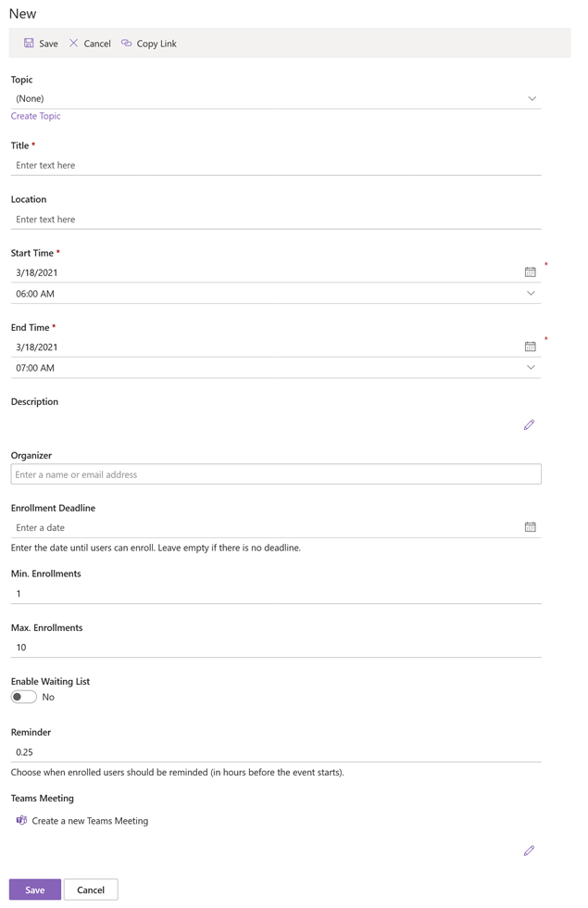588x908 pixels.
Task: Click the Organizer name or email field
Action: click(x=276, y=474)
